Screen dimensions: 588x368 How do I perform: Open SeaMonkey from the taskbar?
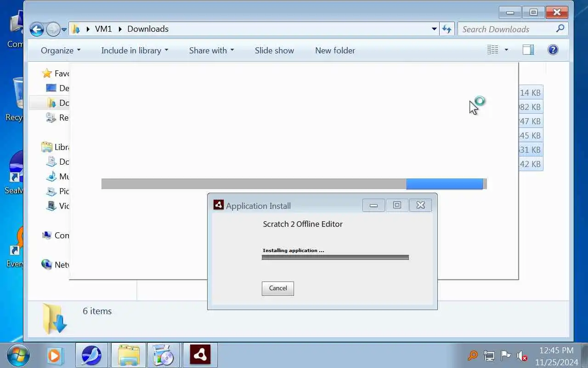91,356
